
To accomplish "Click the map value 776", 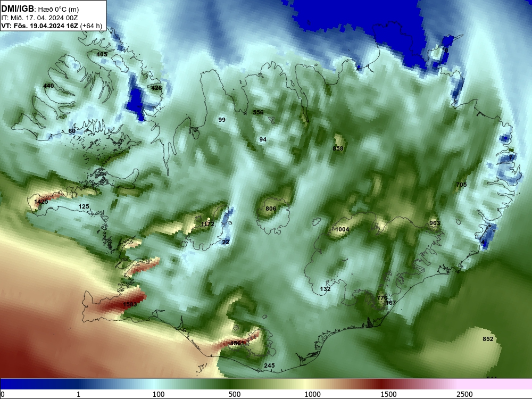I will click(x=382, y=298).
